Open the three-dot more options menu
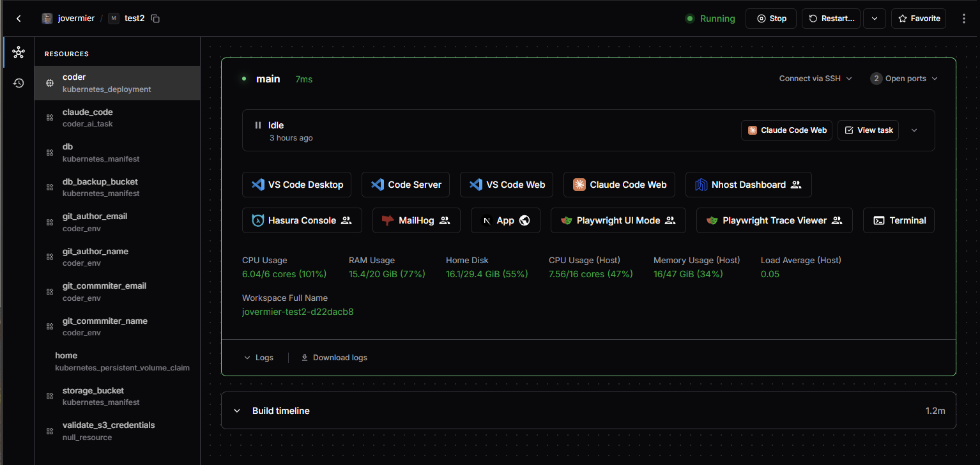Viewport: 980px width, 465px height. (x=964, y=19)
